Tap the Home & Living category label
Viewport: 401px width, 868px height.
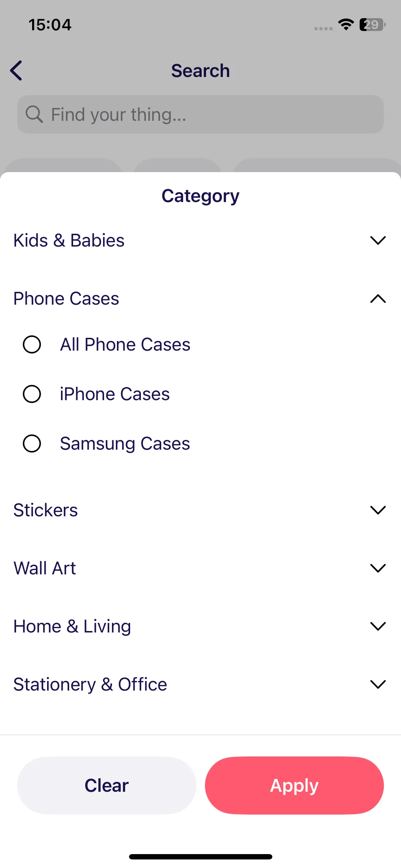(x=72, y=626)
